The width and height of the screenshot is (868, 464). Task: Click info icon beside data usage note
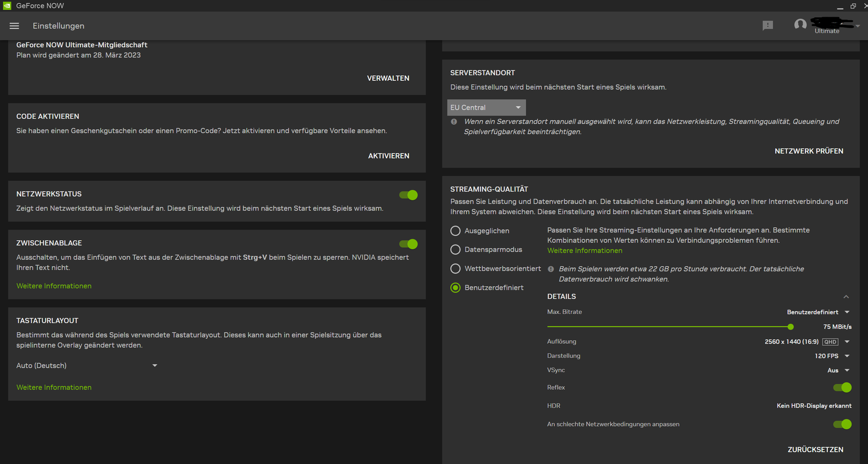(x=551, y=269)
